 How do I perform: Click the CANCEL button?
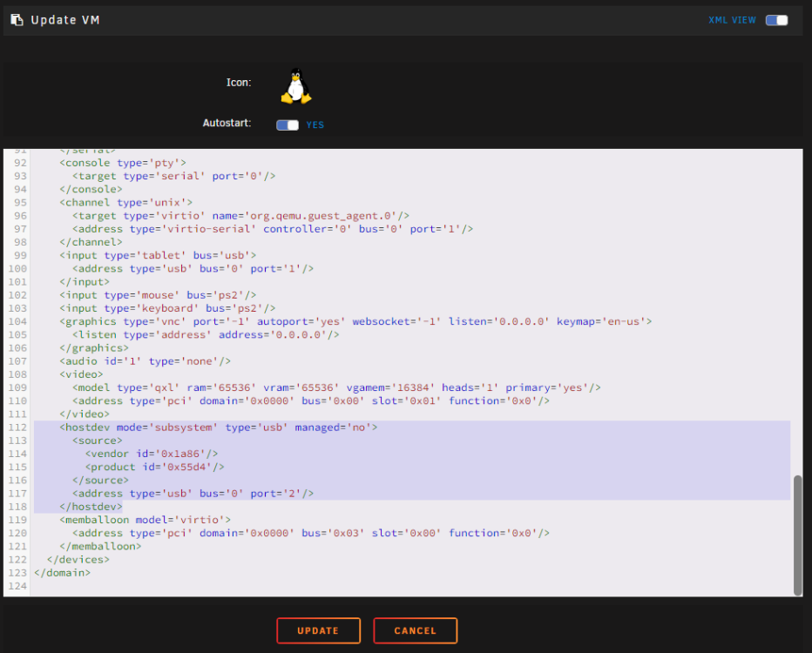click(416, 630)
